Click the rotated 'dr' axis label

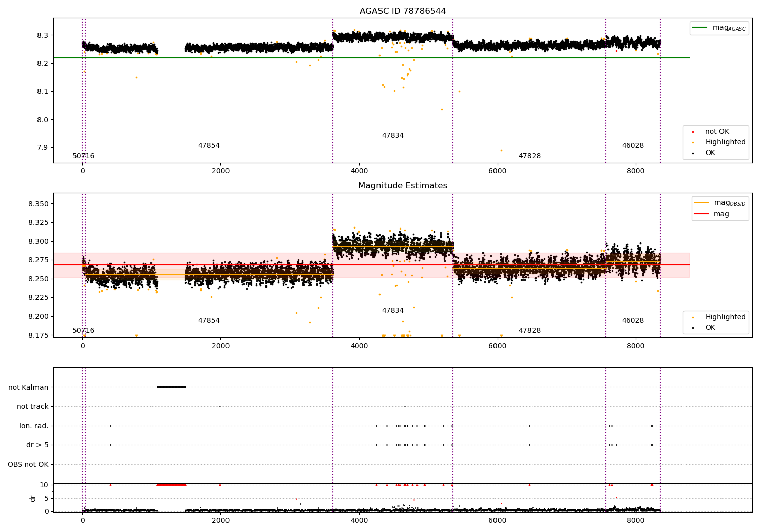pos(32,498)
